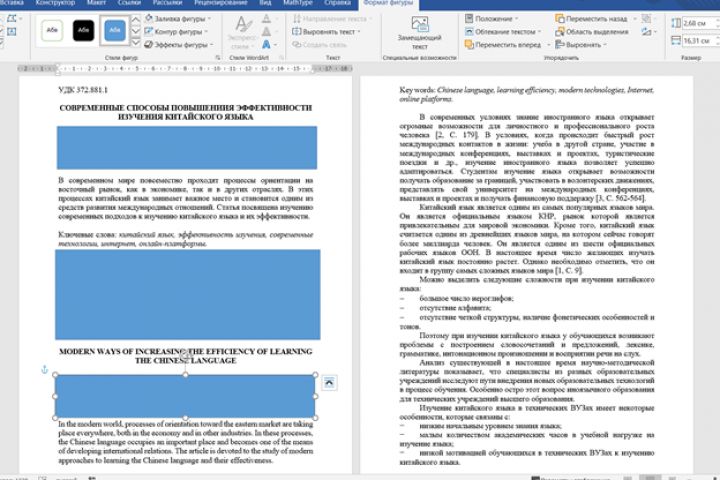The width and height of the screenshot is (720, 480).
Task: Click the shape fill paint bucket icon
Action: click(x=149, y=18)
